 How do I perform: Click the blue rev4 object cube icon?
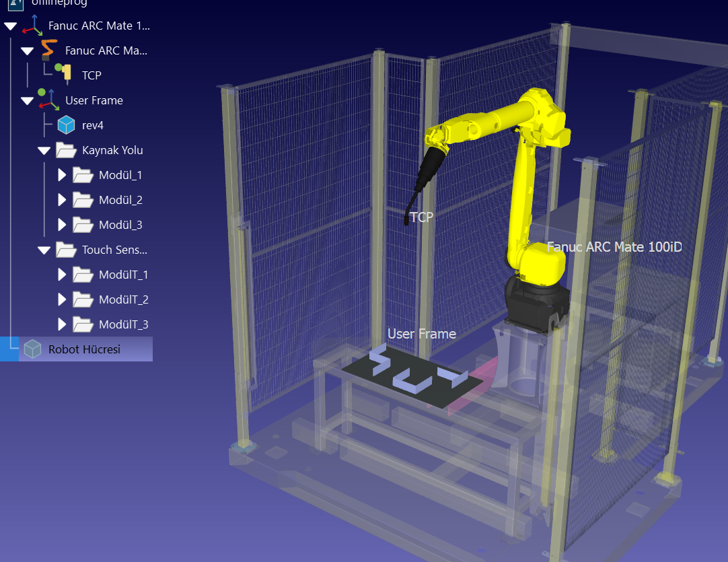click(x=66, y=125)
